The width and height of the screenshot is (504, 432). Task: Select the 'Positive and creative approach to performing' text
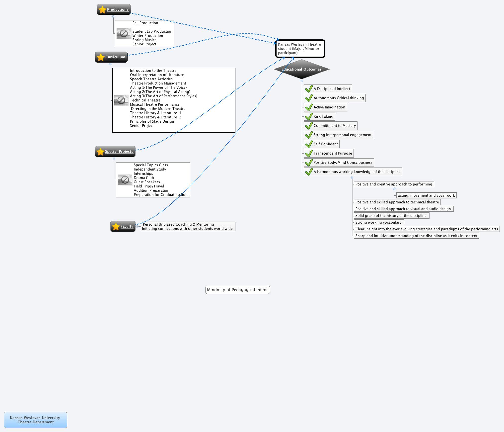click(394, 184)
